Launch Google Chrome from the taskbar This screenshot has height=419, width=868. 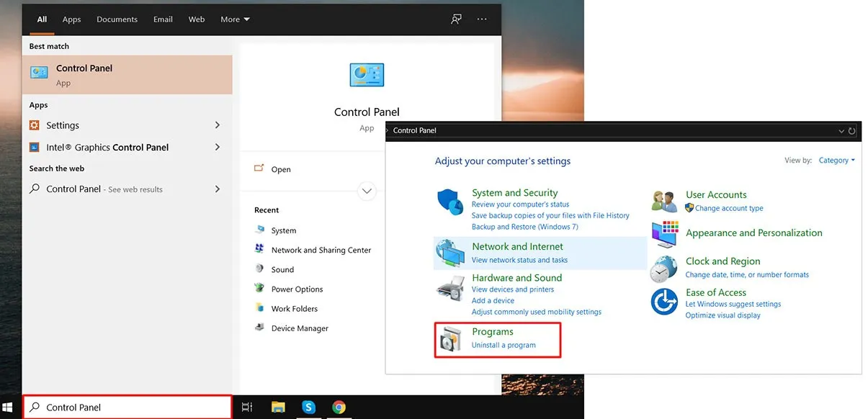(339, 407)
